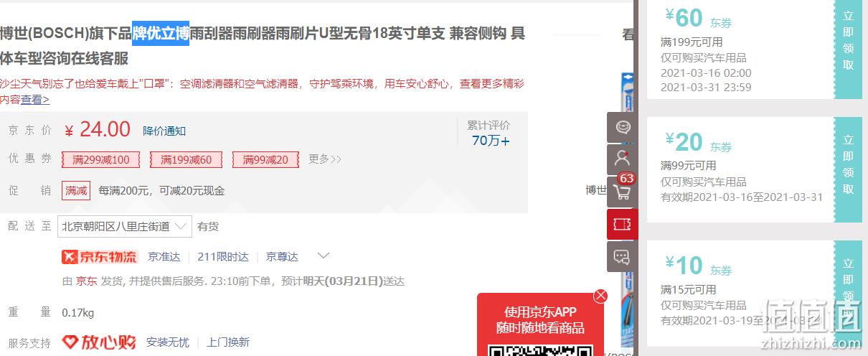Viewport: 868px width, 356px height.
Task: Open the 70万+ cumulative reviews count
Action: coord(491,141)
